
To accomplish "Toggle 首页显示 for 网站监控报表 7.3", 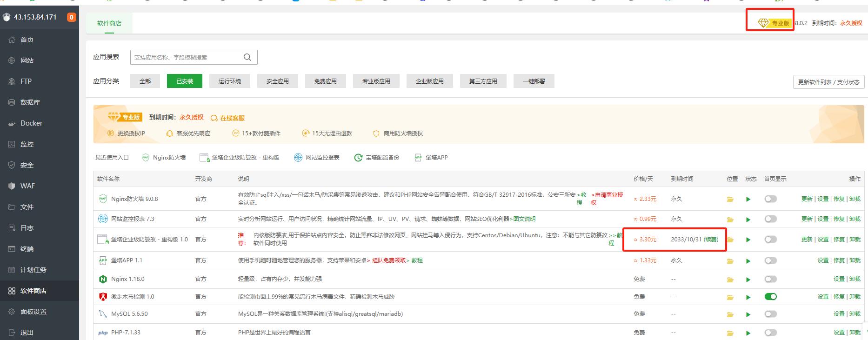I will (771, 219).
